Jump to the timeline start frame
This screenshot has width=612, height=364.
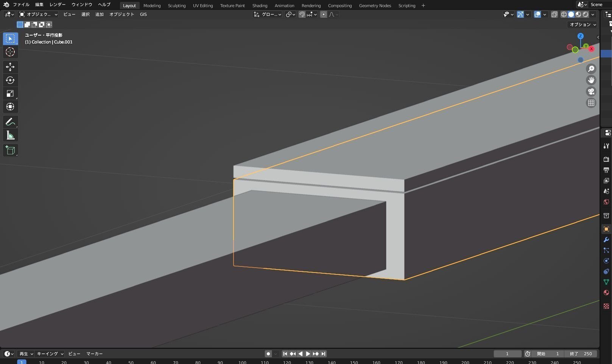[x=285, y=354]
